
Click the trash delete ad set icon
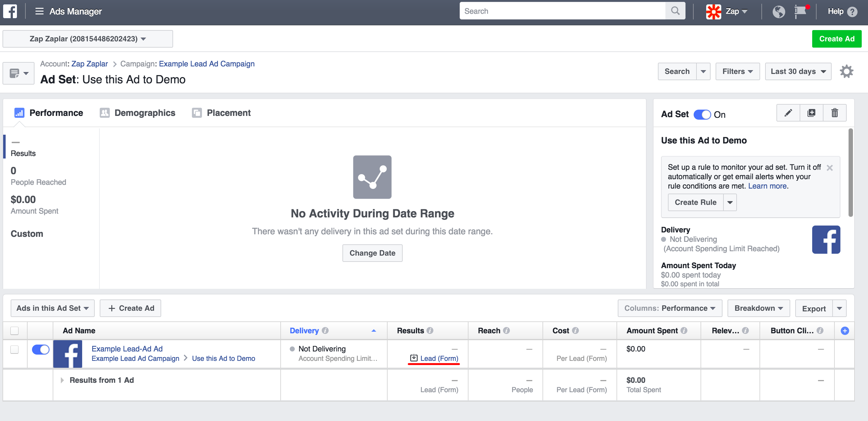click(x=834, y=113)
